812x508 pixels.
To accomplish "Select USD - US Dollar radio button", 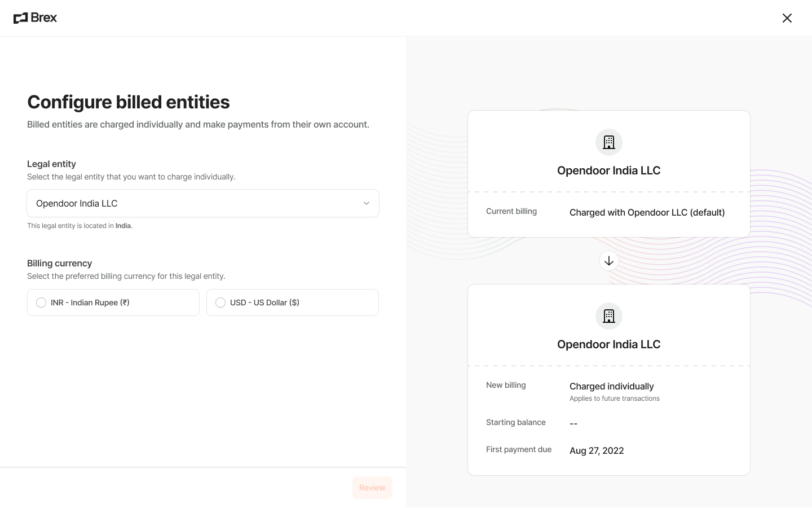I will pos(220,303).
